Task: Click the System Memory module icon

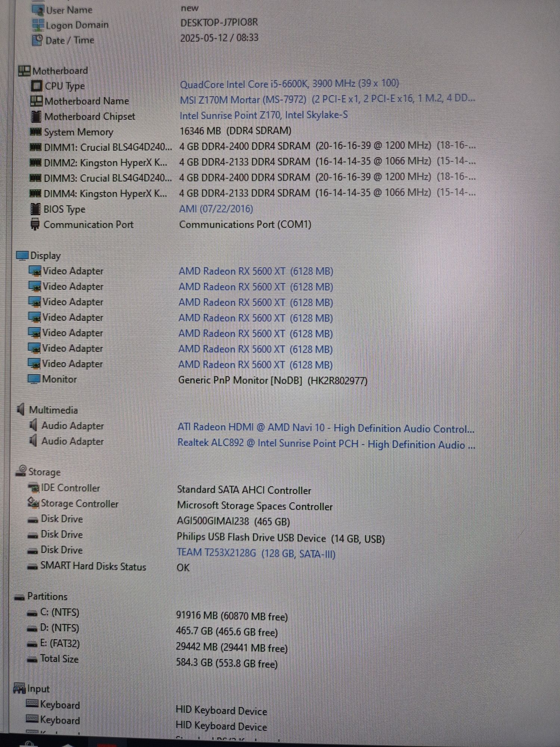Action: (35, 132)
